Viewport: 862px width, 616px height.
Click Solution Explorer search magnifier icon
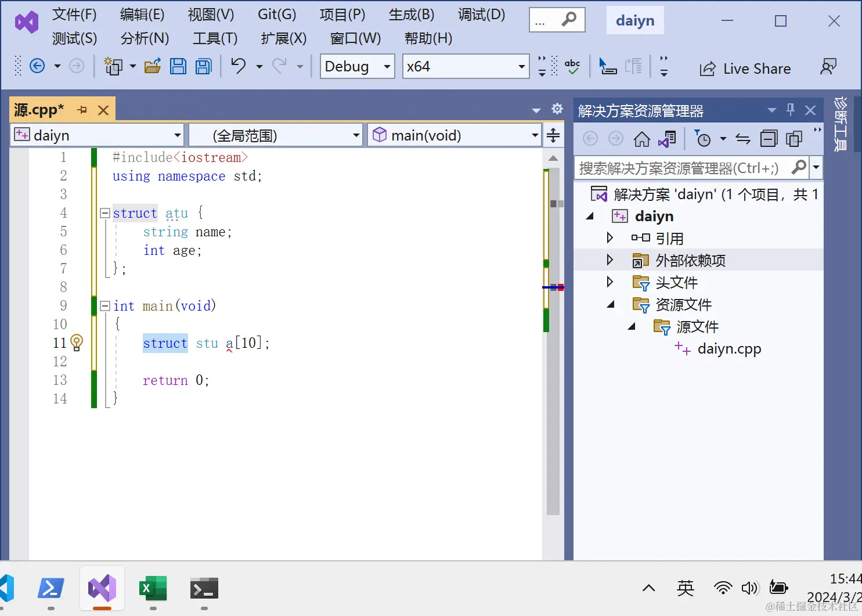pos(799,167)
